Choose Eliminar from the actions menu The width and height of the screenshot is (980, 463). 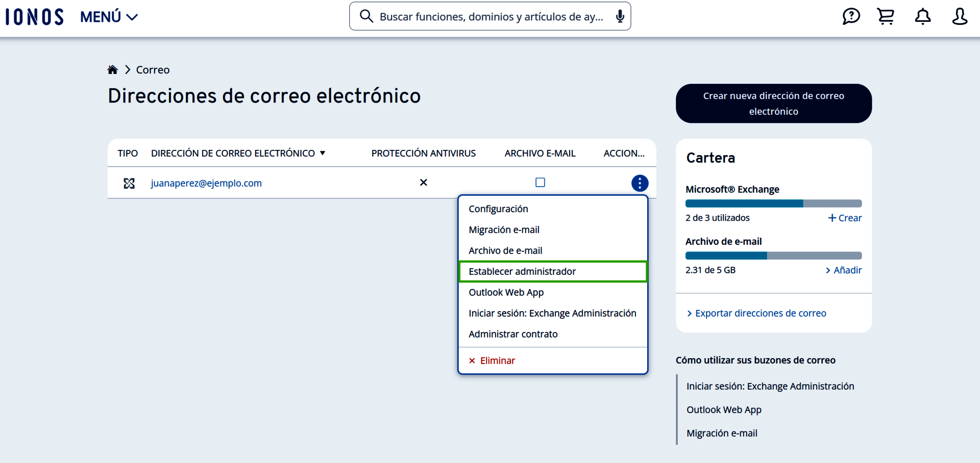[x=497, y=360]
